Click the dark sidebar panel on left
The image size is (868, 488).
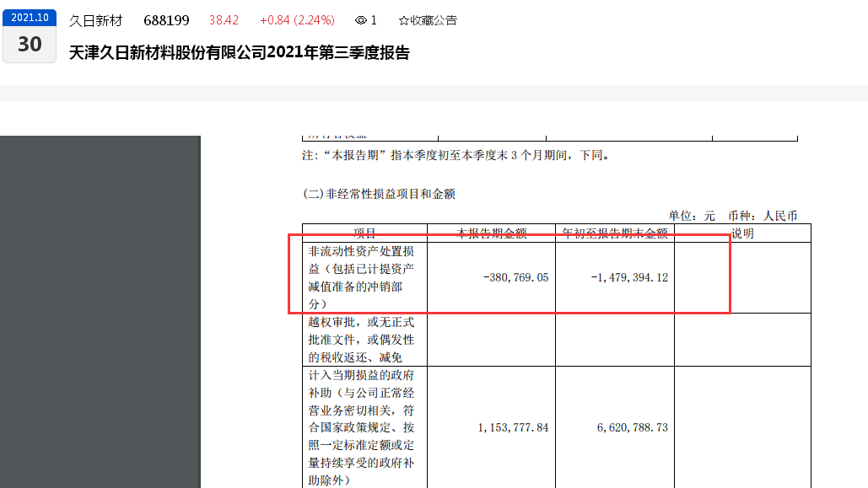pos(100,312)
